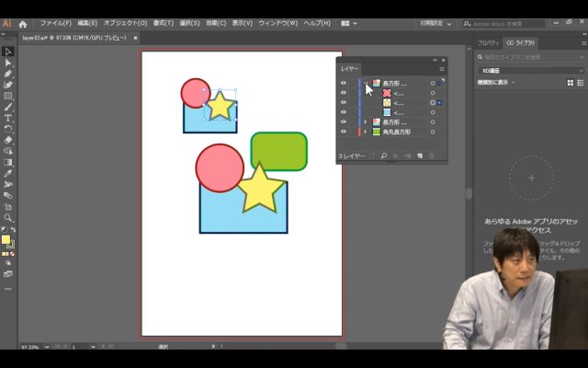Click the canvas vertical scrollbar thumb

pos(469,193)
